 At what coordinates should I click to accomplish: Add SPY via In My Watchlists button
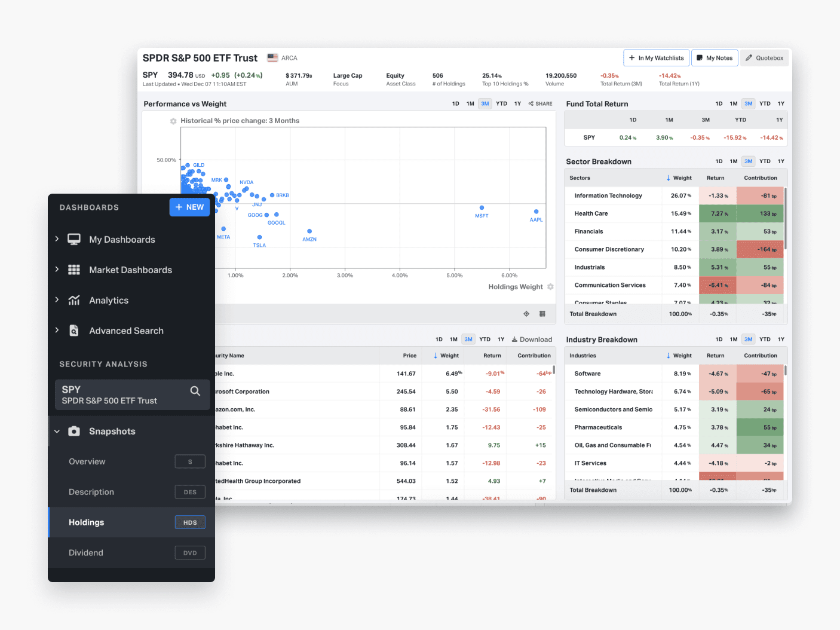(656, 58)
